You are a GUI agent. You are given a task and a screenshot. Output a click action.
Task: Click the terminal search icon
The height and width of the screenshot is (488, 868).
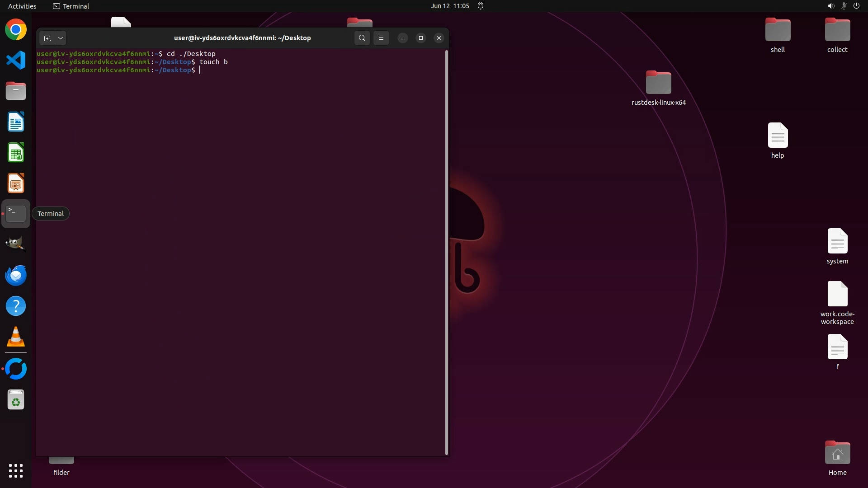coord(362,38)
